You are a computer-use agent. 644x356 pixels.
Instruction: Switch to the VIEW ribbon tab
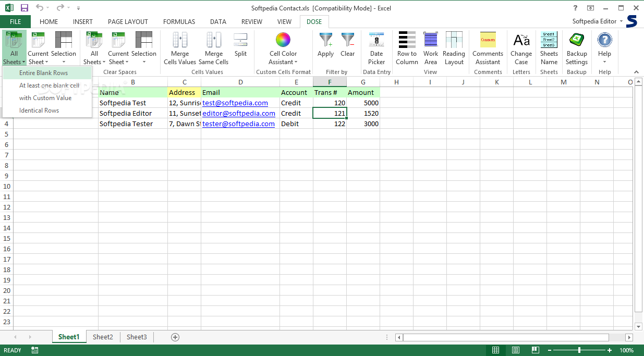click(x=284, y=22)
